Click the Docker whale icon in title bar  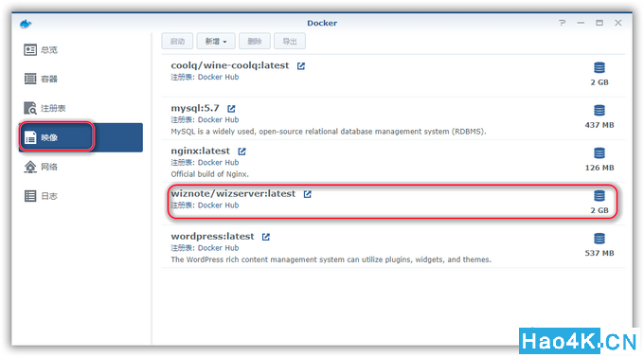tap(26, 24)
